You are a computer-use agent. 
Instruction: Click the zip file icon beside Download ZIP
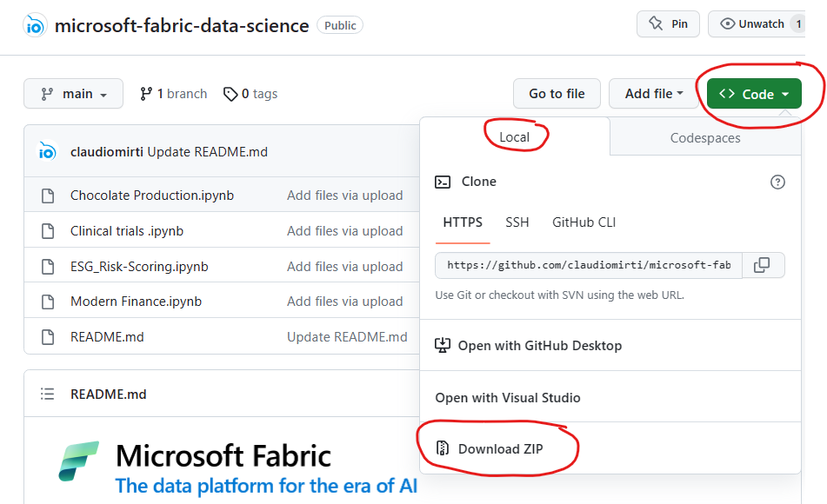click(443, 448)
